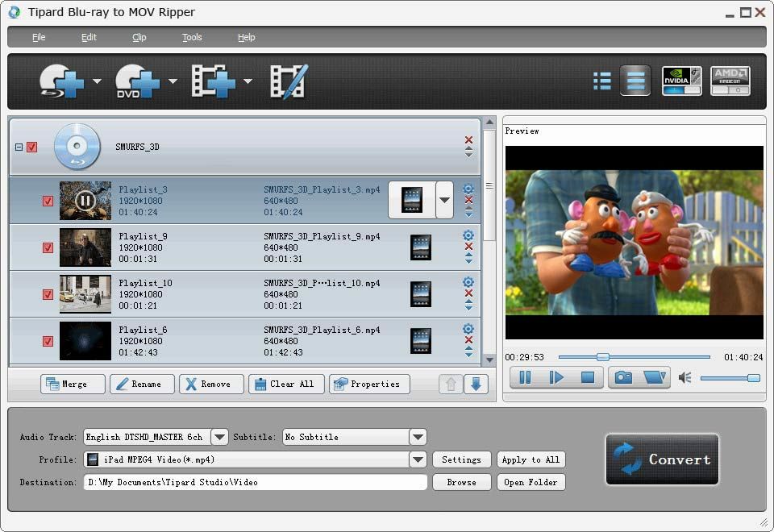Uncheck the Playlist_3 checkbox

pyautogui.click(x=48, y=201)
